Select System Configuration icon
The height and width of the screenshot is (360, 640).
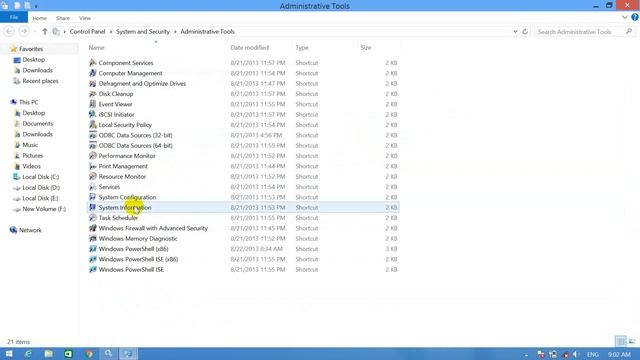93,197
